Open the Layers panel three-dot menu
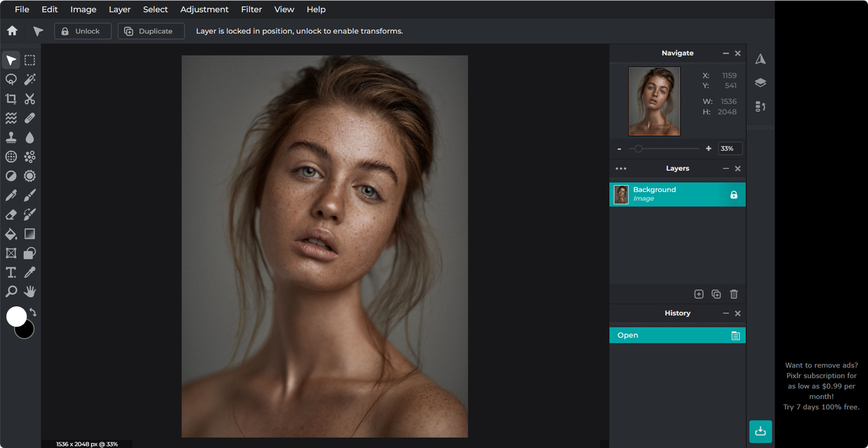The width and height of the screenshot is (868, 448). click(x=620, y=169)
